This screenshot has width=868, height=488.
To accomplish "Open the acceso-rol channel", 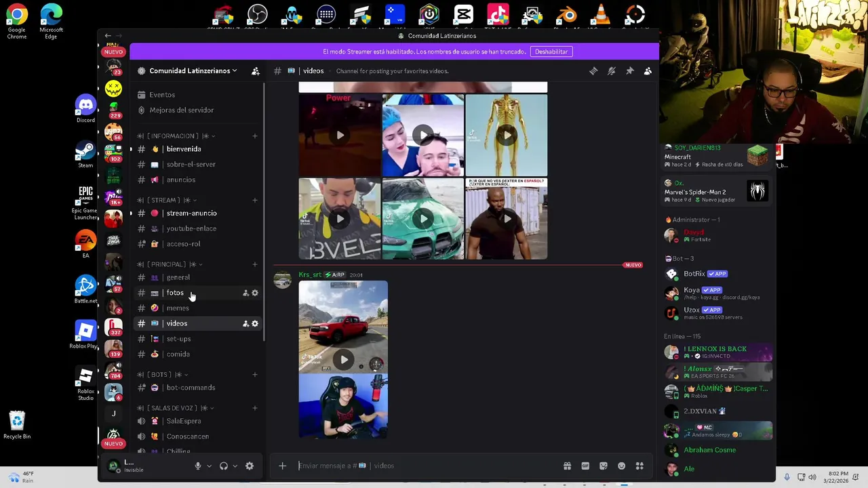I will (x=197, y=244).
